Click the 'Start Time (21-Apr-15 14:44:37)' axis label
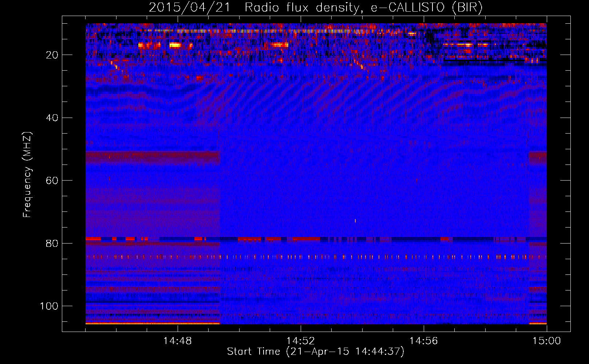Screen dimensions: 589x364 coord(316,352)
